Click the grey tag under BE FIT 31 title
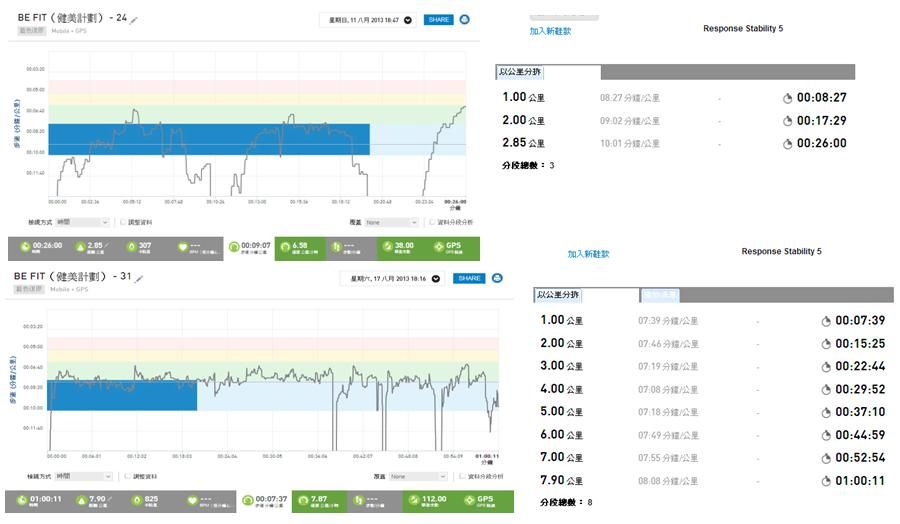Screen dimensions: 900x524 pyautogui.click(x=30, y=289)
